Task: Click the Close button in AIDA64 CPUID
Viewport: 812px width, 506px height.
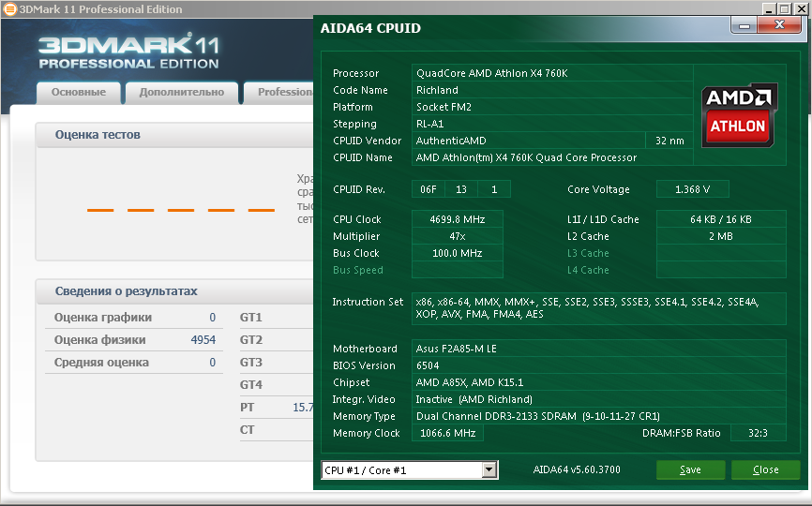Action: point(765,469)
